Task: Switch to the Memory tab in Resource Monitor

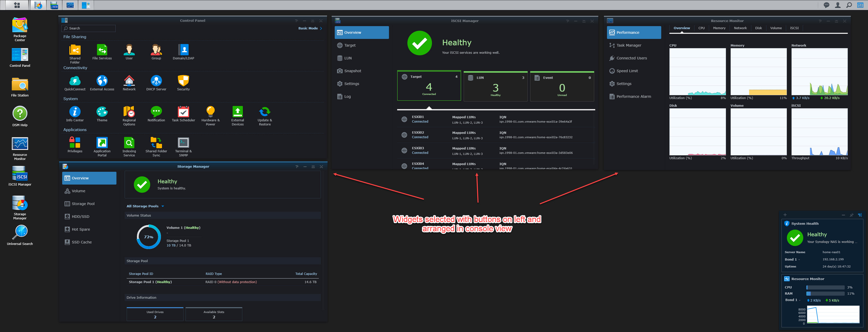Action: pos(719,28)
